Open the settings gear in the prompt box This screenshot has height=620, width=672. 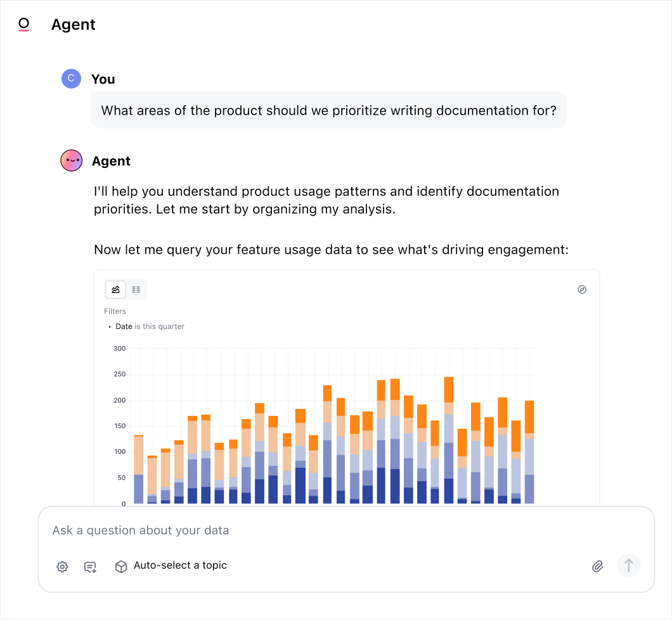pyautogui.click(x=62, y=567)
